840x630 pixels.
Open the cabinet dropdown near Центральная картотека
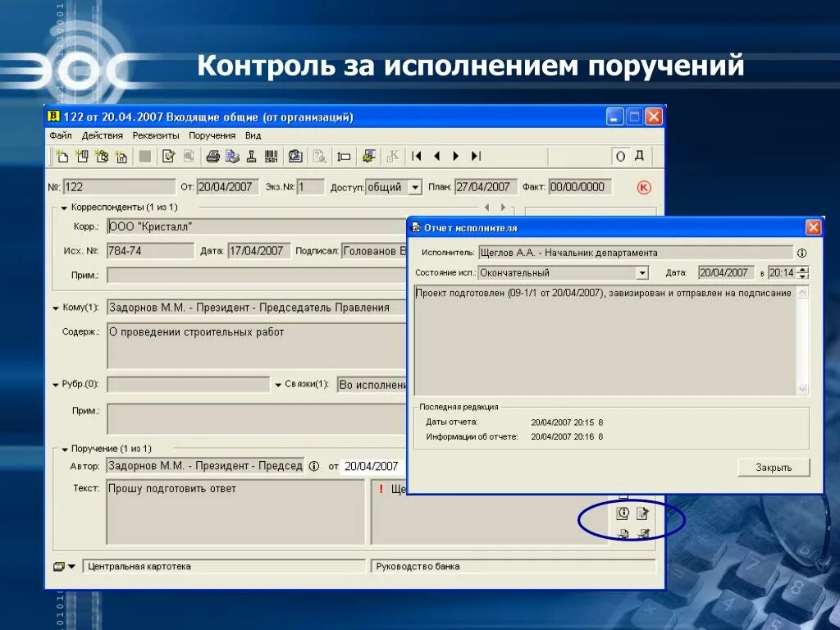[x=71, y=567]
